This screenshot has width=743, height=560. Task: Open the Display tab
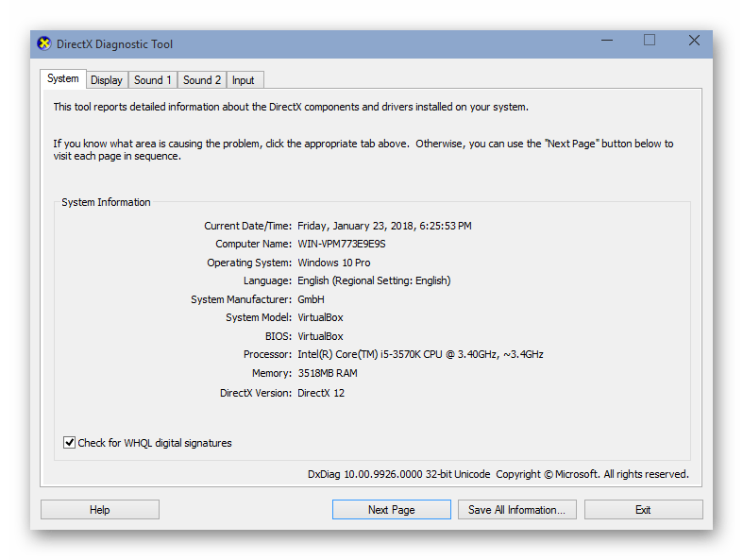coord(107,80)
